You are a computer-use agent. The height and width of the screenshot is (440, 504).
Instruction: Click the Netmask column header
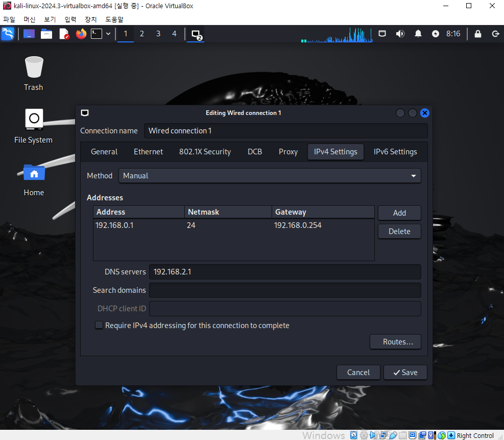[x=228, y=212]
